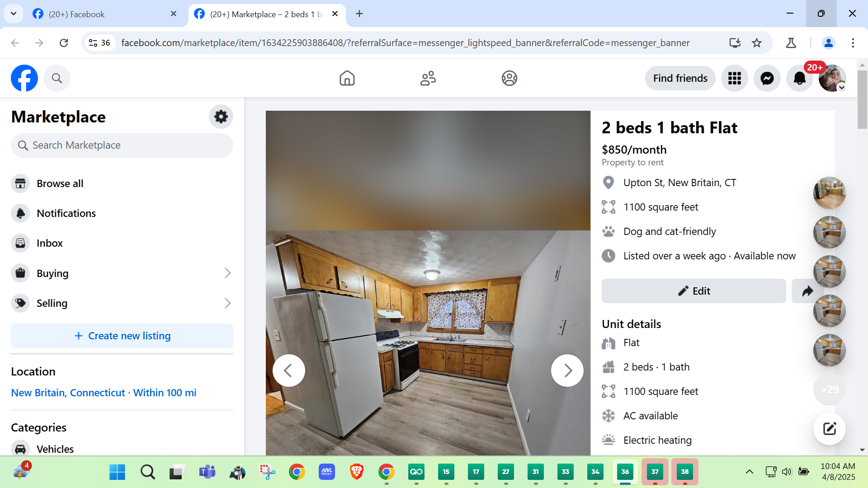
Task: Click Create new listing button
Action: (x=122, y=336)
